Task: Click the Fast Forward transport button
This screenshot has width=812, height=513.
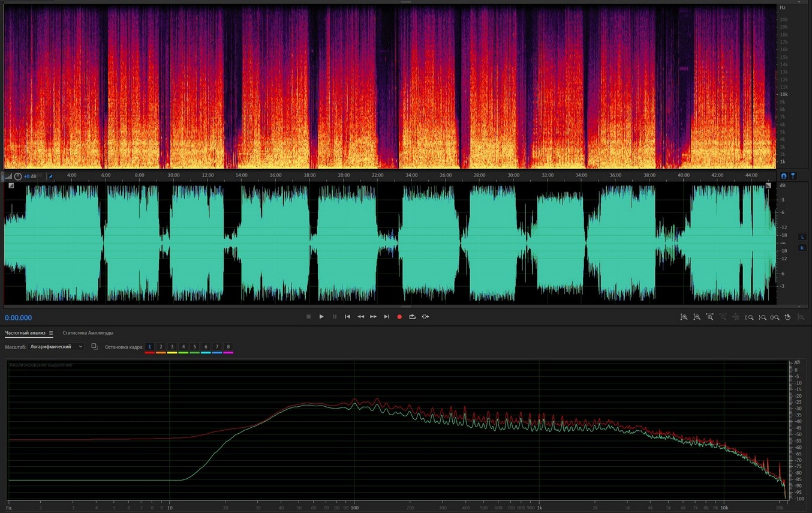Action: [373, 317]
